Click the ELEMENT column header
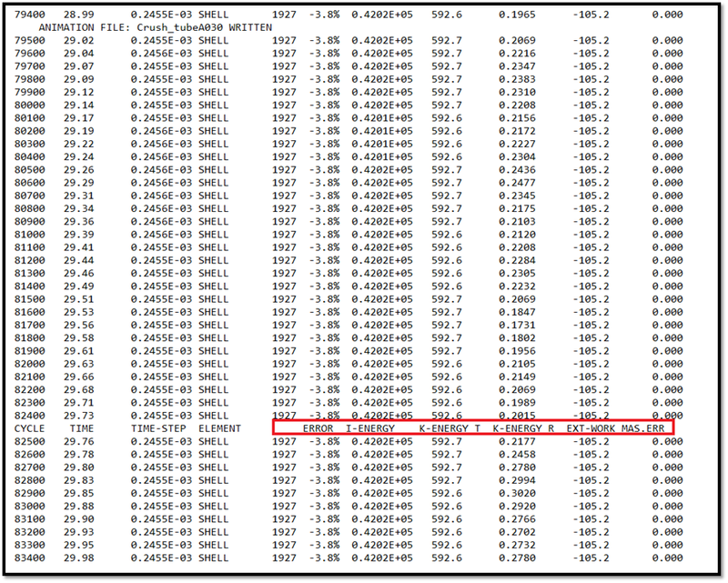The width and height of the screenshot is (728, 583). (219, 428)
